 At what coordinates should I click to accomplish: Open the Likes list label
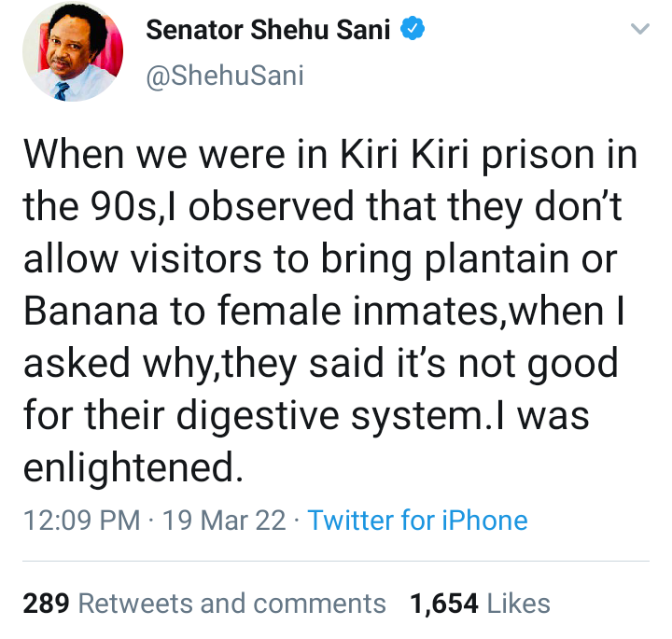tap(517, 604)
